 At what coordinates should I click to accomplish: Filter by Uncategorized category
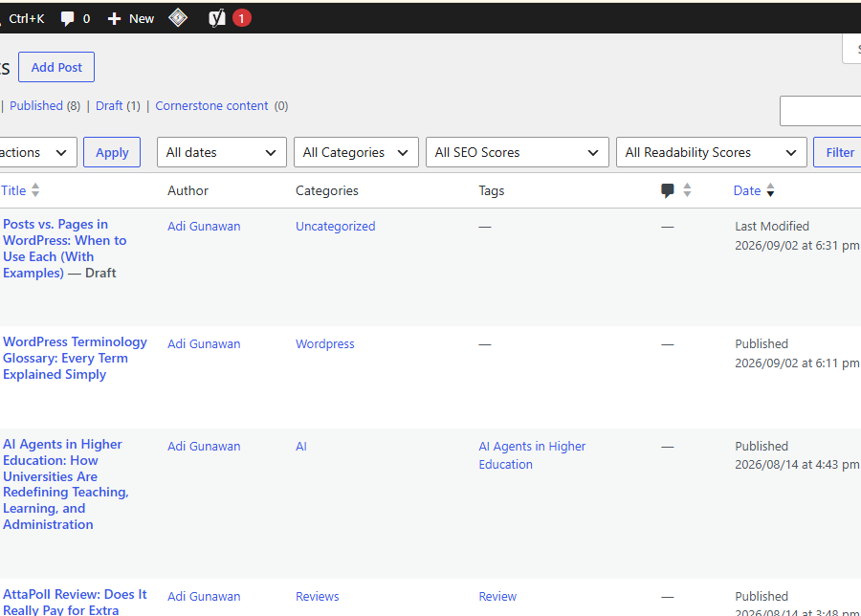tap(336, 226)
